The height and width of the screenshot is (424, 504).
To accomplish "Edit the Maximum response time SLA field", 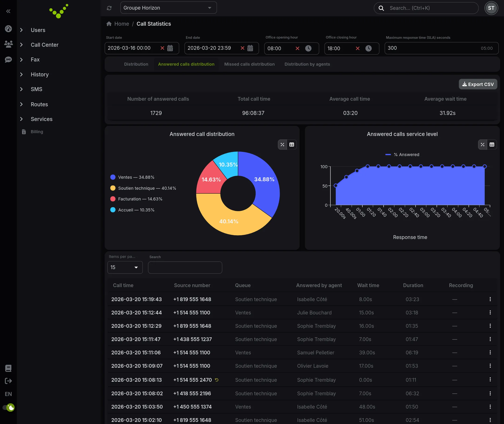I will tap(441, 48).
